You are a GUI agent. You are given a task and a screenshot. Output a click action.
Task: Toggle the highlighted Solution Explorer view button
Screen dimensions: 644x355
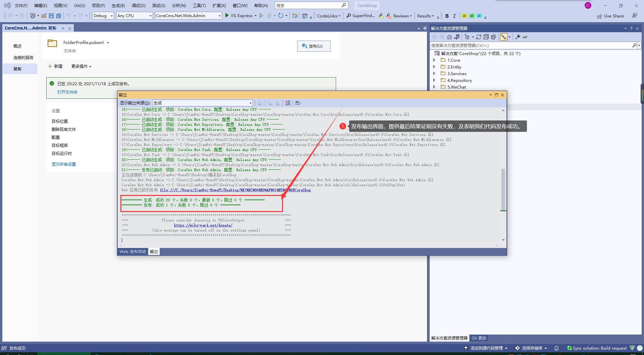[x=503, y=37]
